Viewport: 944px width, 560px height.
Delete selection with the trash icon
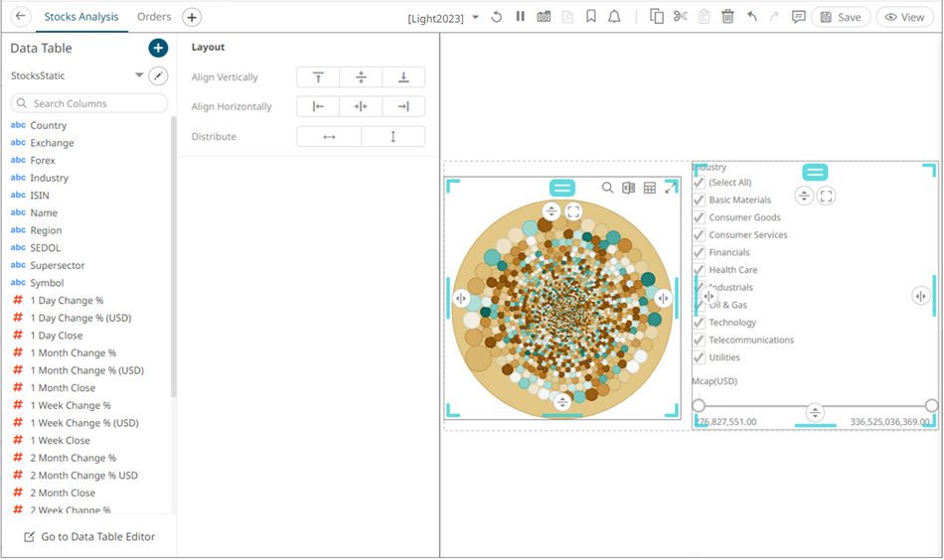pyautogui.click(x=727, y=17)
